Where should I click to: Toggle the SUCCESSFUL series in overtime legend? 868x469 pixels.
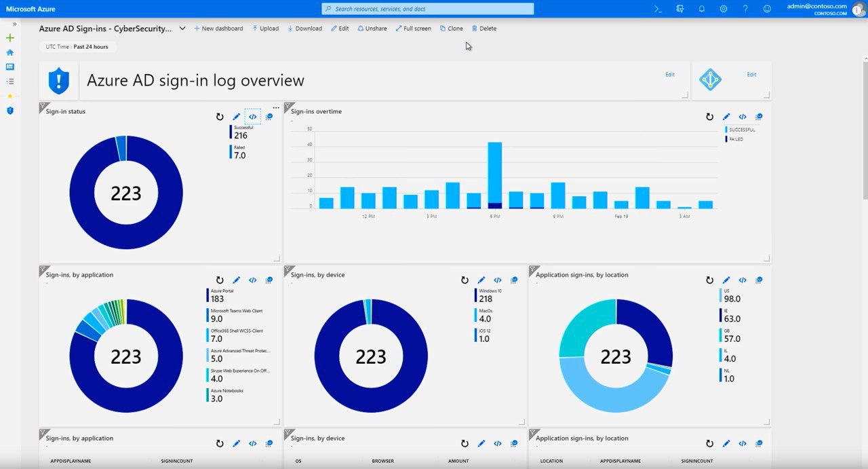(740, 130)
